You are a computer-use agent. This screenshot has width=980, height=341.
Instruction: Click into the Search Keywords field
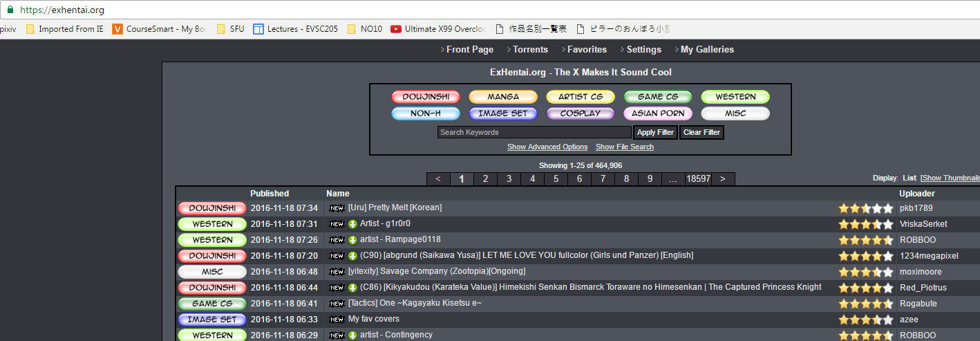(534, 132)
